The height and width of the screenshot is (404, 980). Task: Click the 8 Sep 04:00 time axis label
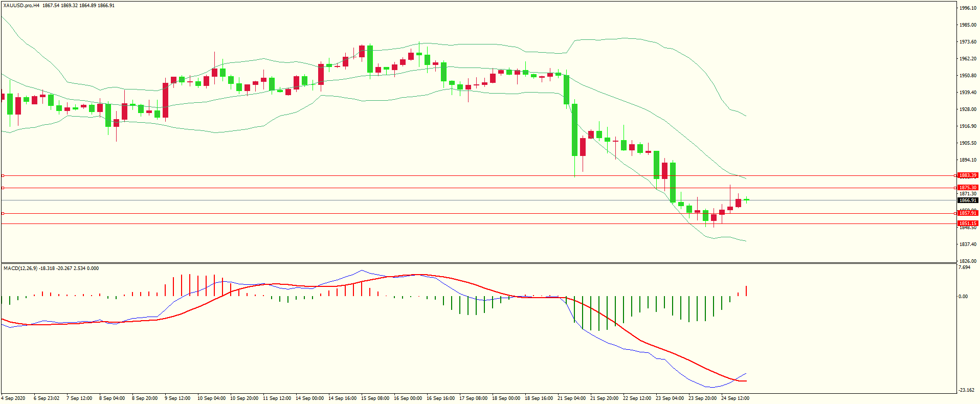112,398
